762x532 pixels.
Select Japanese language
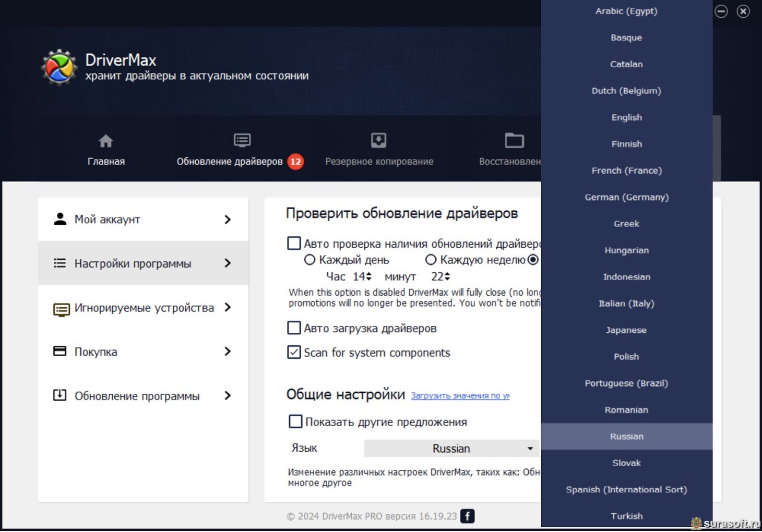pyautogui.click(x=626, y=330)
